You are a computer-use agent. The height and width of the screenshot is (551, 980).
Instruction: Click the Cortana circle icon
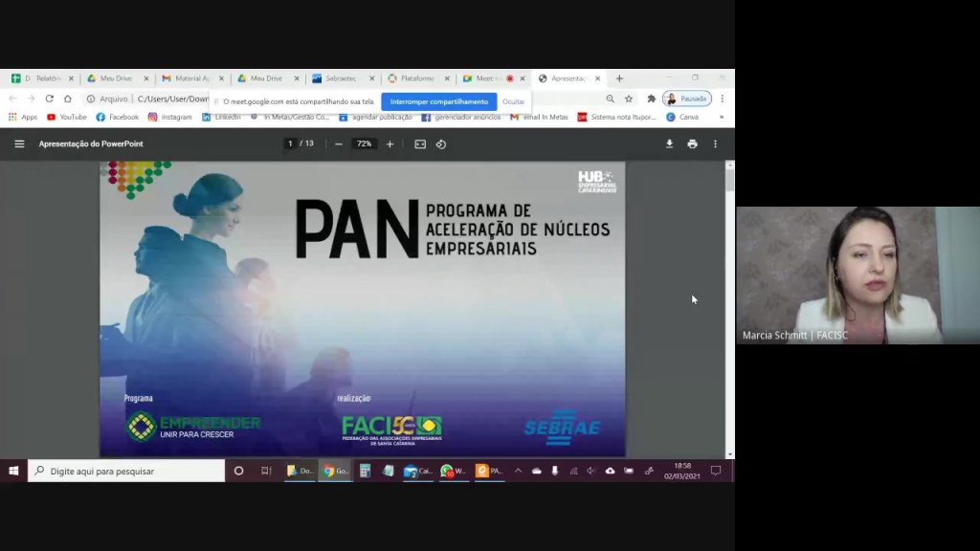tap(238, 471)
